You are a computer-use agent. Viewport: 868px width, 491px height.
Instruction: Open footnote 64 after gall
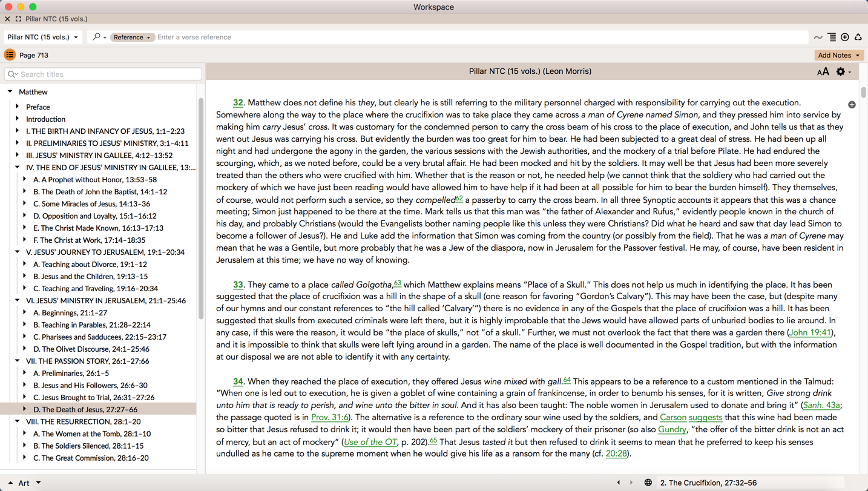(567, 380)
